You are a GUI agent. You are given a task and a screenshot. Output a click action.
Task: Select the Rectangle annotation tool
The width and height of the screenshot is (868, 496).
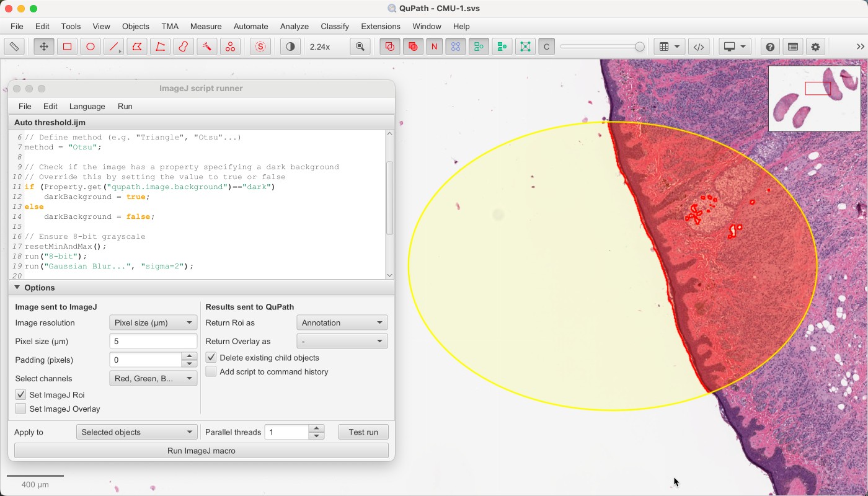click(67, 46)
